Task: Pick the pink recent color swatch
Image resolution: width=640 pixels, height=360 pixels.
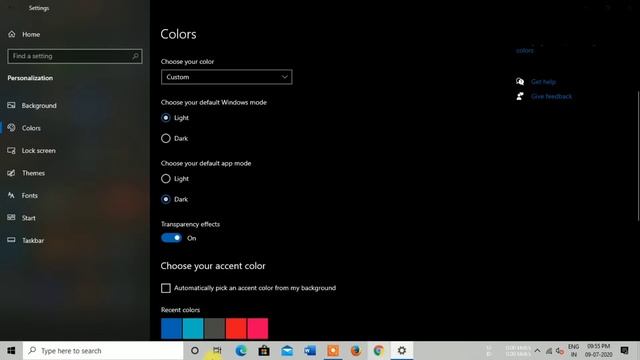Action: (258, 329)
